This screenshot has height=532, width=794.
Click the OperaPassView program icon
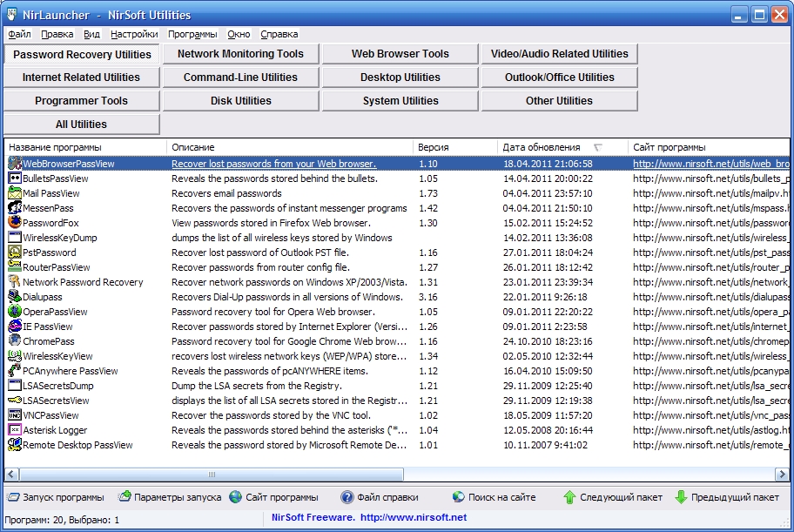pos(15,311)
